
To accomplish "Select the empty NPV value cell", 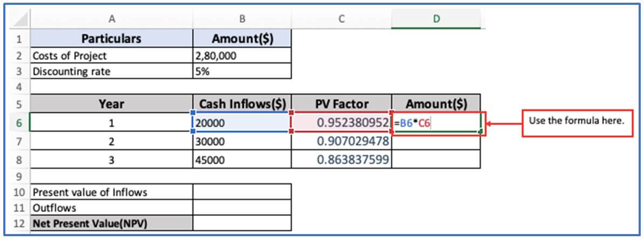I will [242, 224].
